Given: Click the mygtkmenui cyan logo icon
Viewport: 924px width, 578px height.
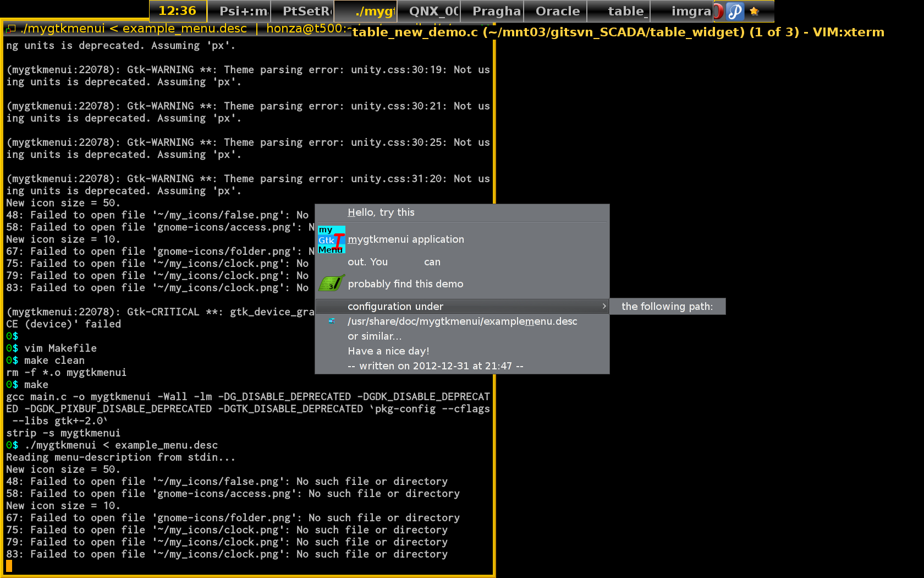Looking at the screenshot, I should pyautogui.click(x=332, y=239).
